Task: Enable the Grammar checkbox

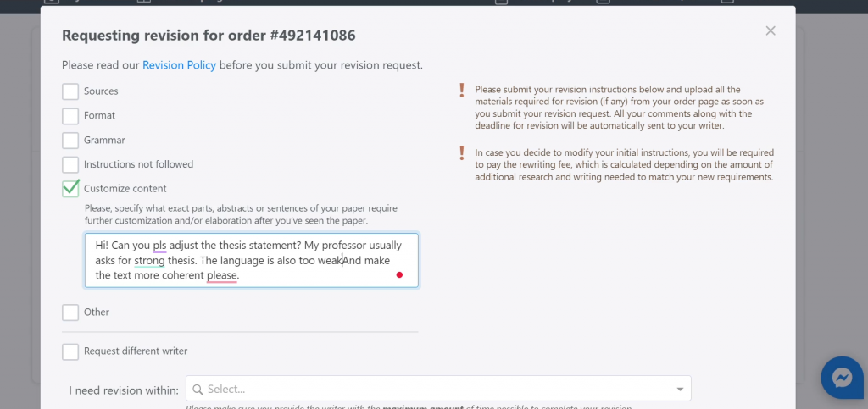Action: point(70,141)
